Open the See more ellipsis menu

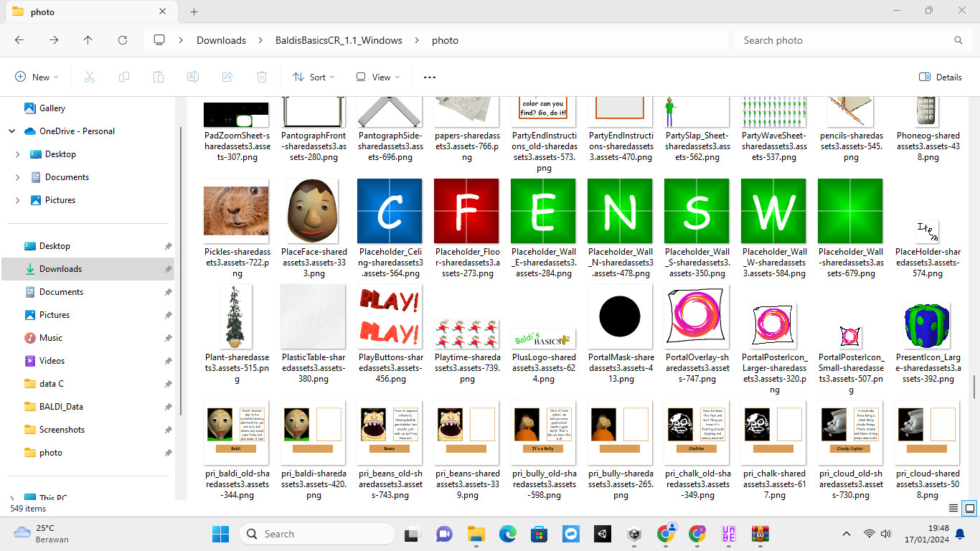click(430, 77)
